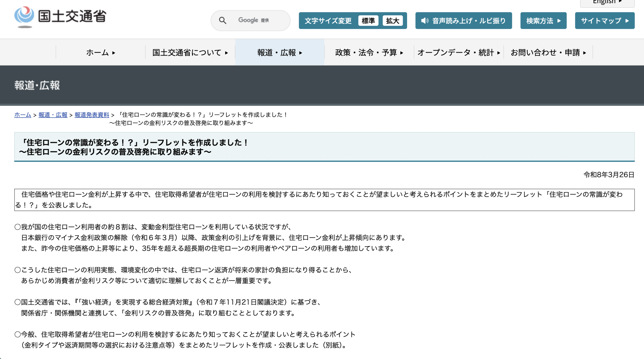Set text size to 標準
The height and width of the screenshot is (359, 644).
[x=368, y=21]
